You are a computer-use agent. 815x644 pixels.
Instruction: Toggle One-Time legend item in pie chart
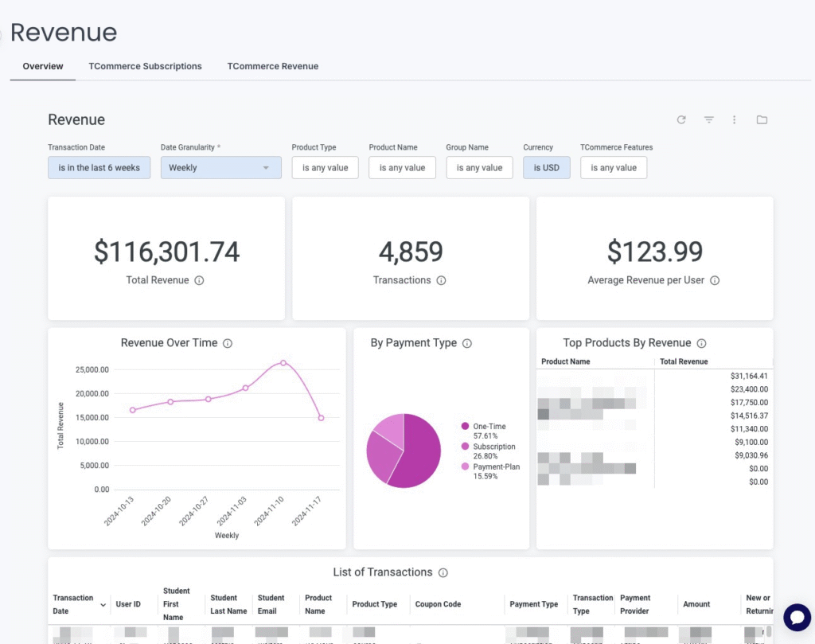pos(489,427)
